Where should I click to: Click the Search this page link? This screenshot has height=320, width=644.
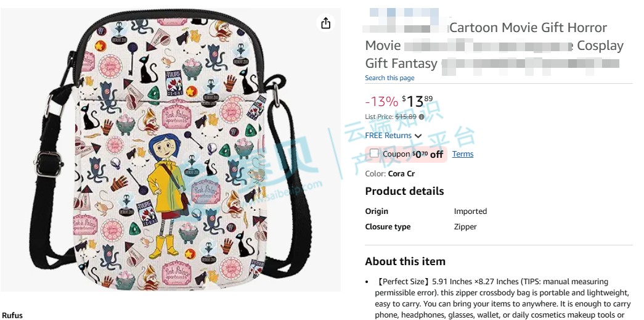click(x=389, y=78)
